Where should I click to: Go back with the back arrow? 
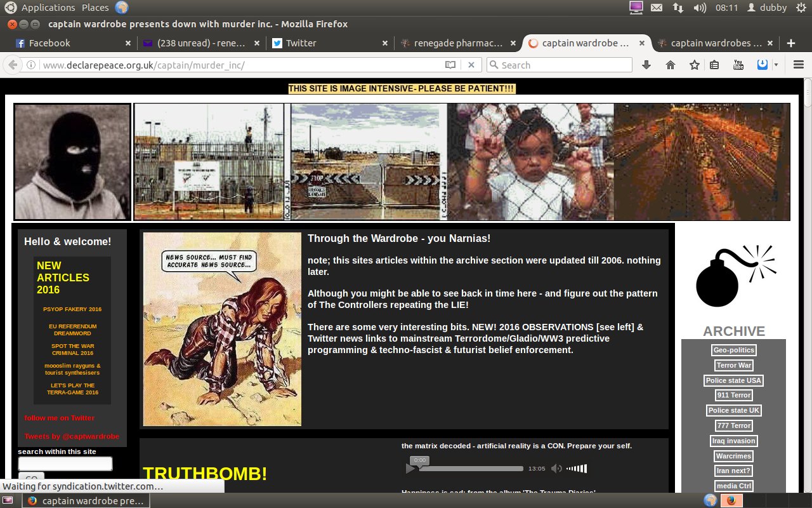click(x=12, y=65)
